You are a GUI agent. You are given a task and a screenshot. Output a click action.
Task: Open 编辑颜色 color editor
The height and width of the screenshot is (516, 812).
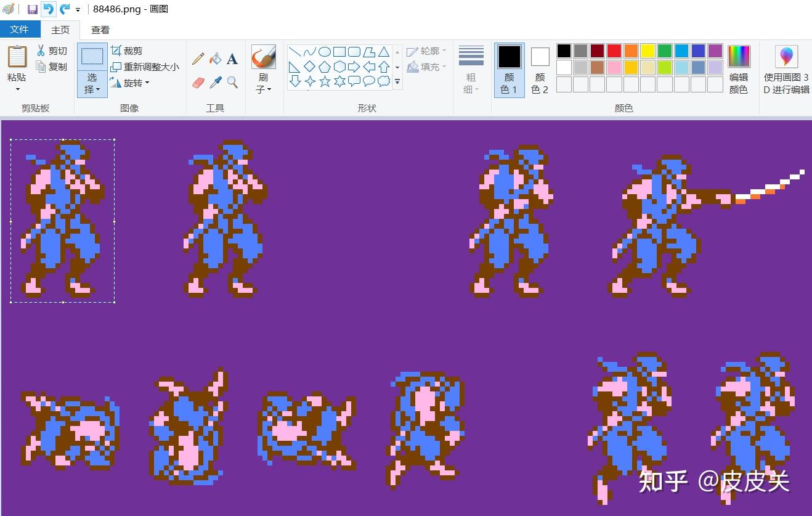click(x=739, y=70)
